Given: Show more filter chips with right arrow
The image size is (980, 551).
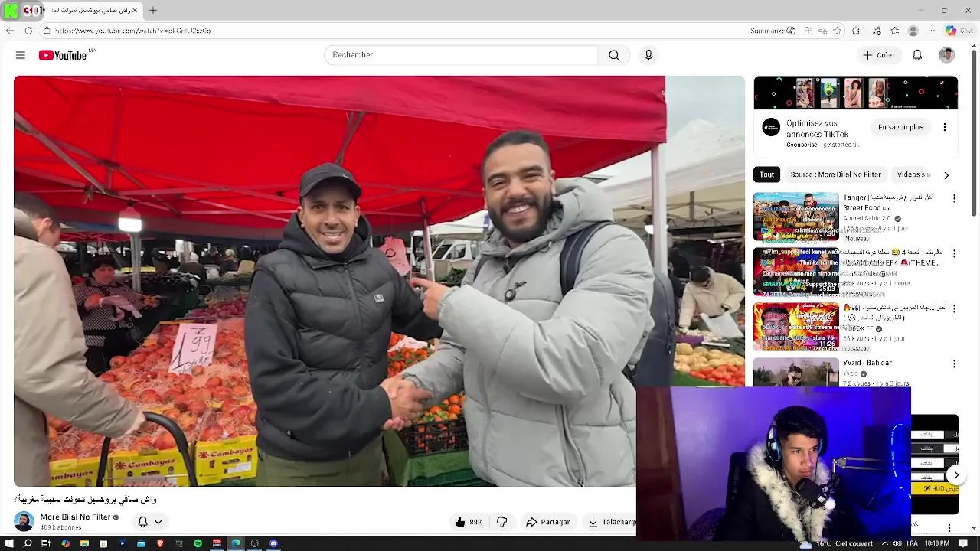Looking at the screenshot, I should (x=946, y=175).
